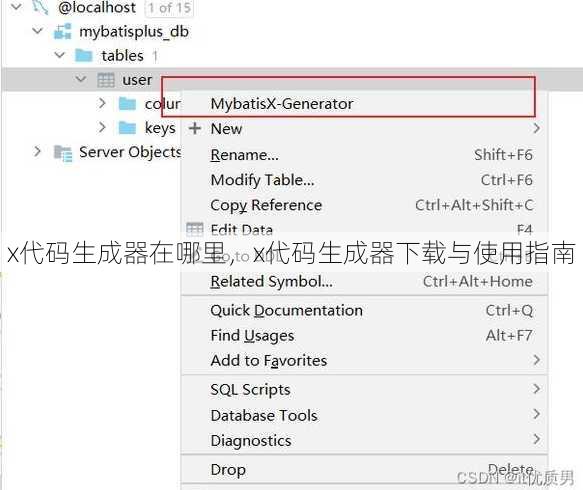This screenshot has width=583, height=490.
Task: Select the @localhost data source node
Action: (x=97, y=8)
